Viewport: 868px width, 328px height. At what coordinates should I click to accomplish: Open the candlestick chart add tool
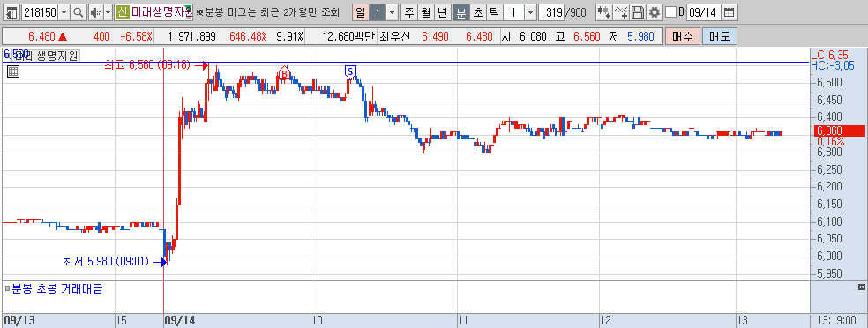point(604,11)
